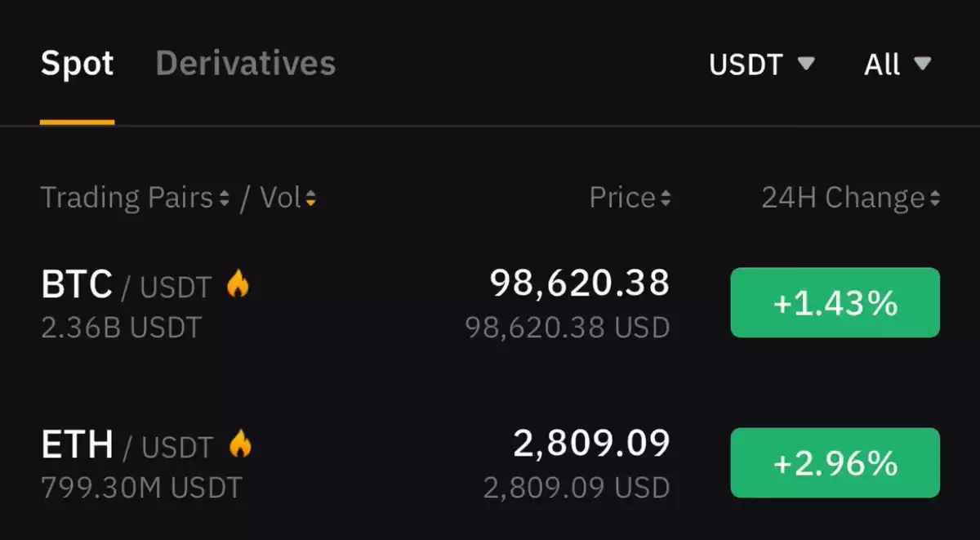Sort by Vol using the orange arrows

[x=310, y=199]
